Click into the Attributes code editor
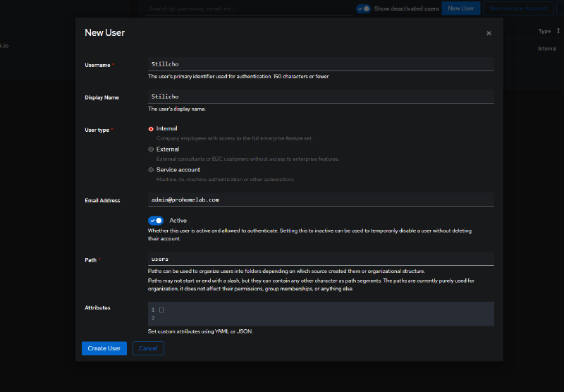 point(321,314)
